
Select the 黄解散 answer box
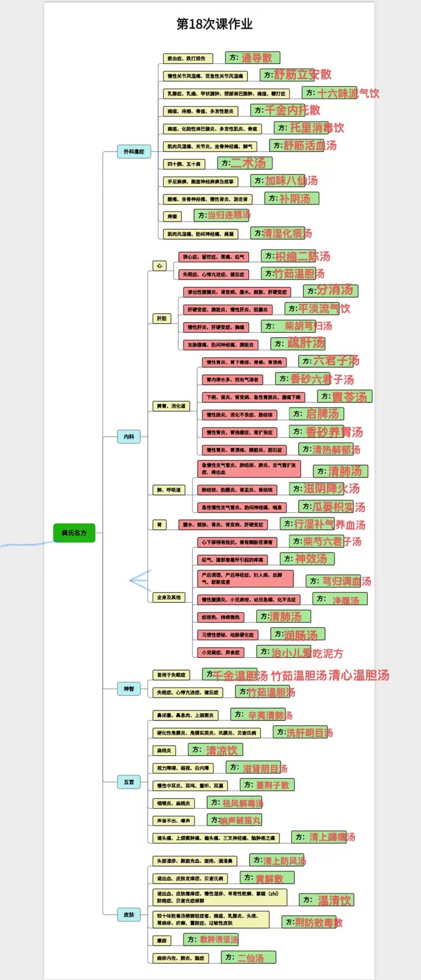267,878
